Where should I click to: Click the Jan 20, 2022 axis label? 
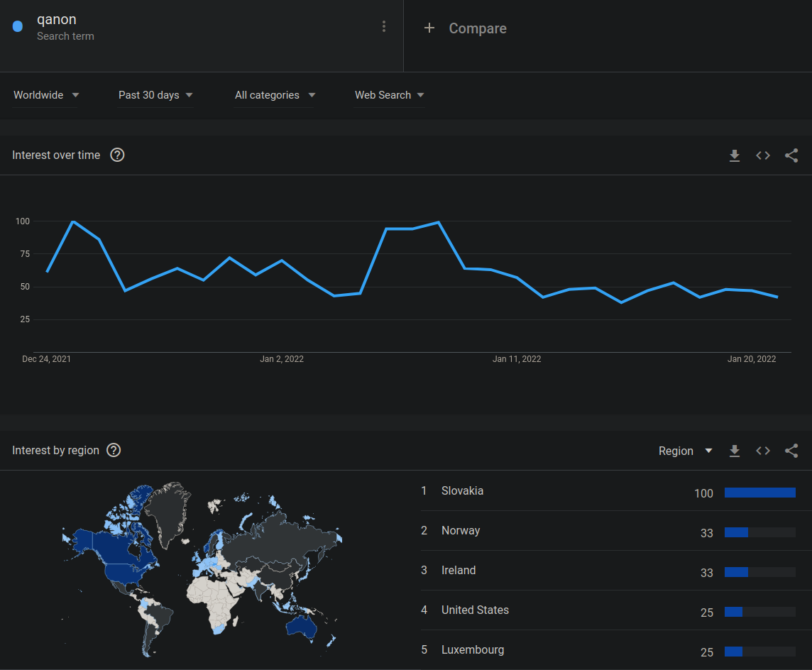pyautogui.click(x=752, y=359)
